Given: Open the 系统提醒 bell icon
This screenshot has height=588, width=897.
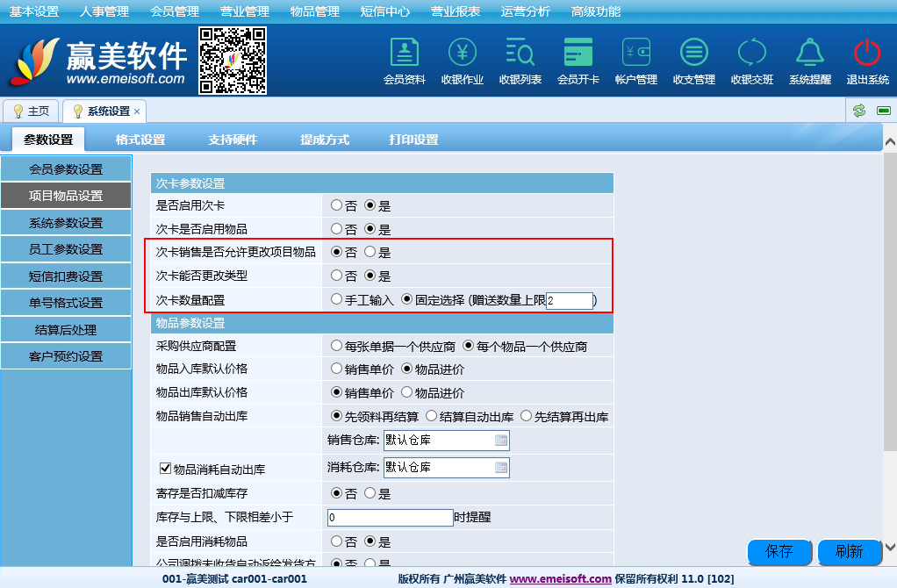Looking at the screenshot, I should 809,61.
